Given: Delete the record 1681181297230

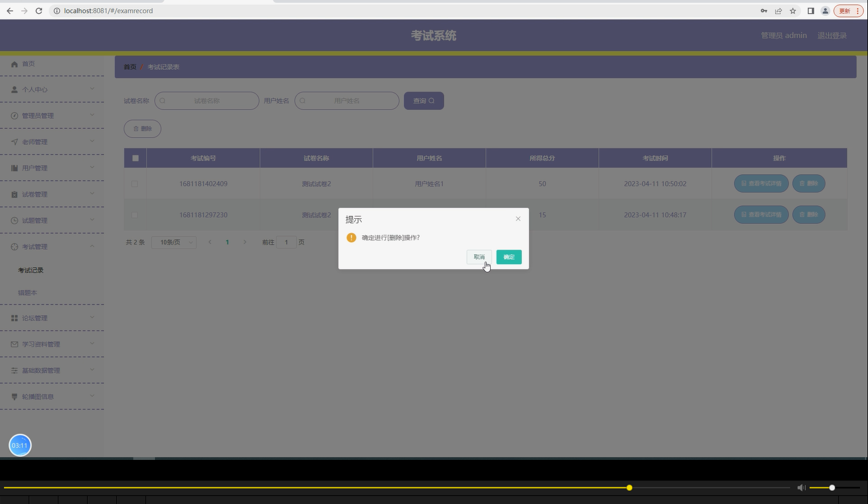Looking at the screenshot, I should coord(808,215).
